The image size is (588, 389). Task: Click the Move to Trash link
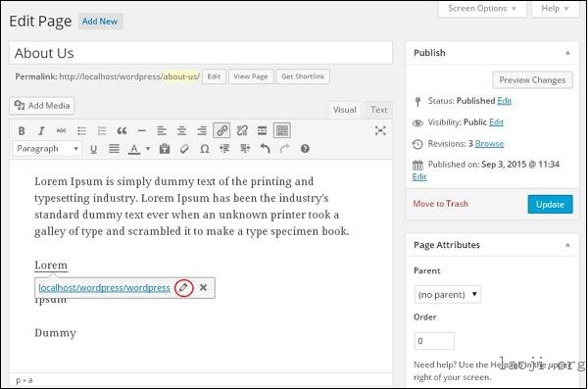441,204
